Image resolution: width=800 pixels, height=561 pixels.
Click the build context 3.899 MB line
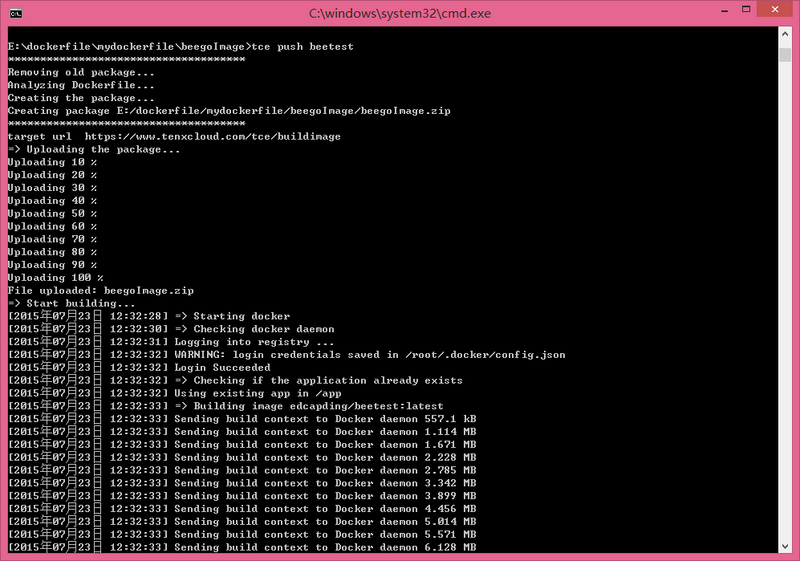point(242,496)
